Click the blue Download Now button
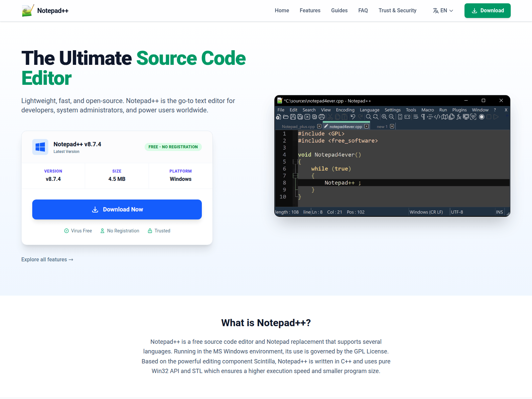Screen dimensions: 532x399 tap(117, 209)
